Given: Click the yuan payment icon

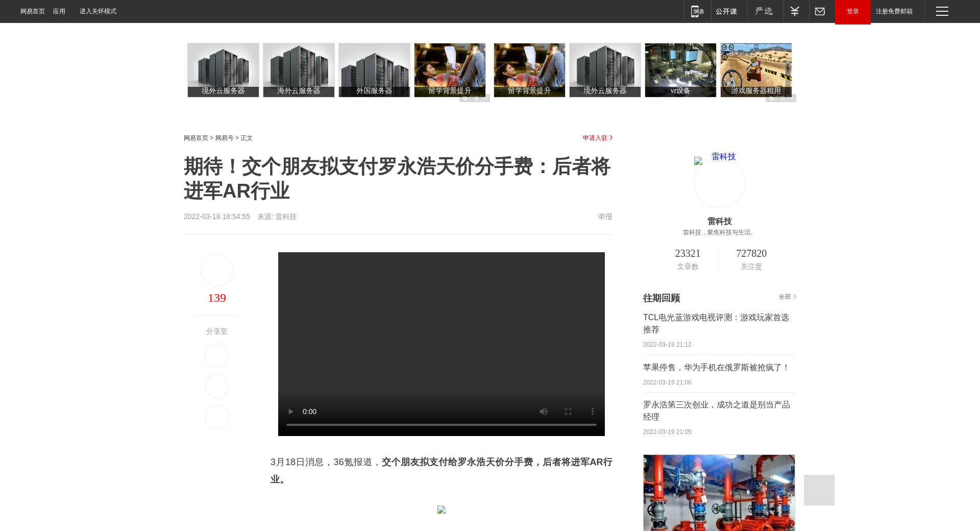Looking at the screenshot, I should pyautogui.click(x=795, y=11).
